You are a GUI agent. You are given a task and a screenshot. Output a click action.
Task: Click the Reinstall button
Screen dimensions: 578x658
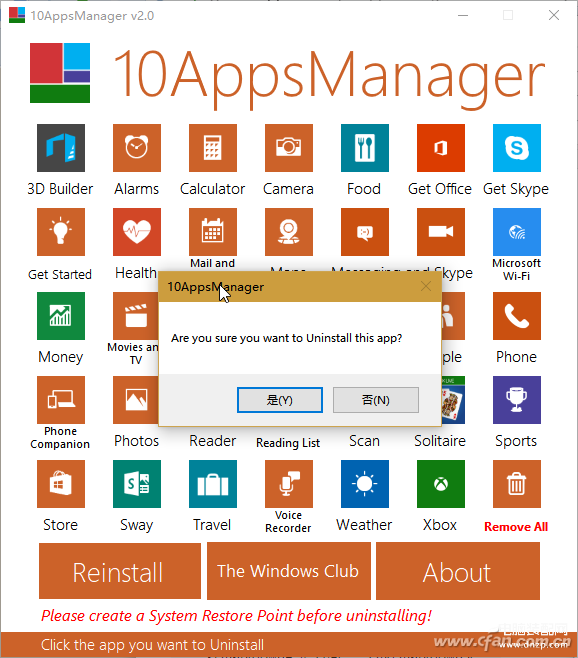[x=120, y=571]
